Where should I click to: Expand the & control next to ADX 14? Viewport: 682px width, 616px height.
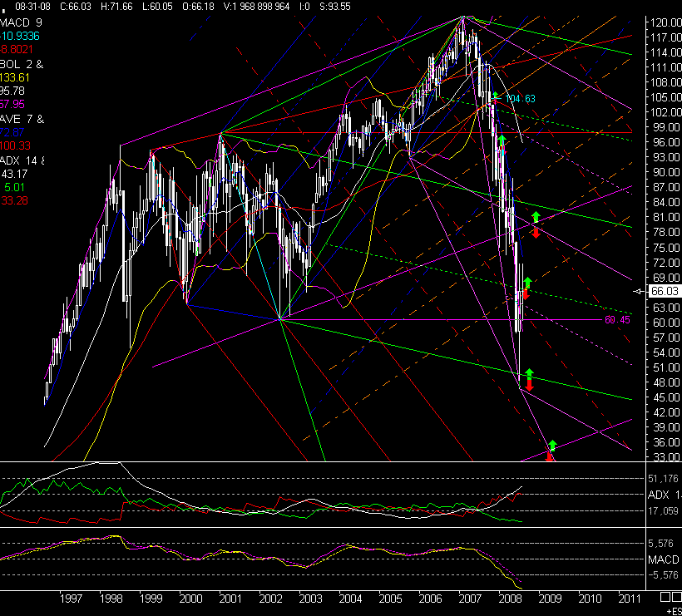(x=43, y=161)
